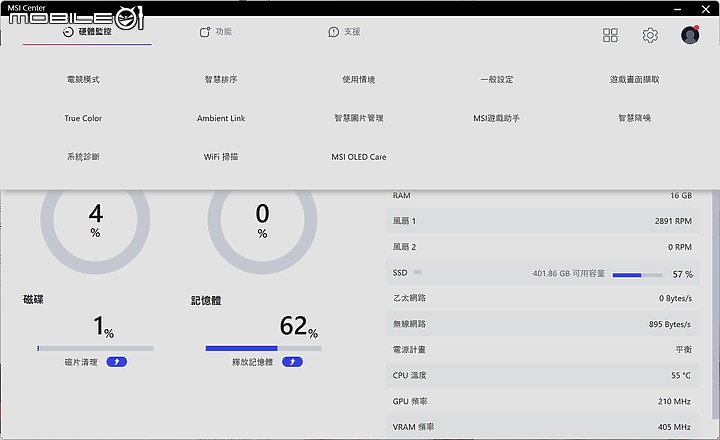Open 使用情境 feature
This screenshot has height=440, width=720.
tap(359, 79)
